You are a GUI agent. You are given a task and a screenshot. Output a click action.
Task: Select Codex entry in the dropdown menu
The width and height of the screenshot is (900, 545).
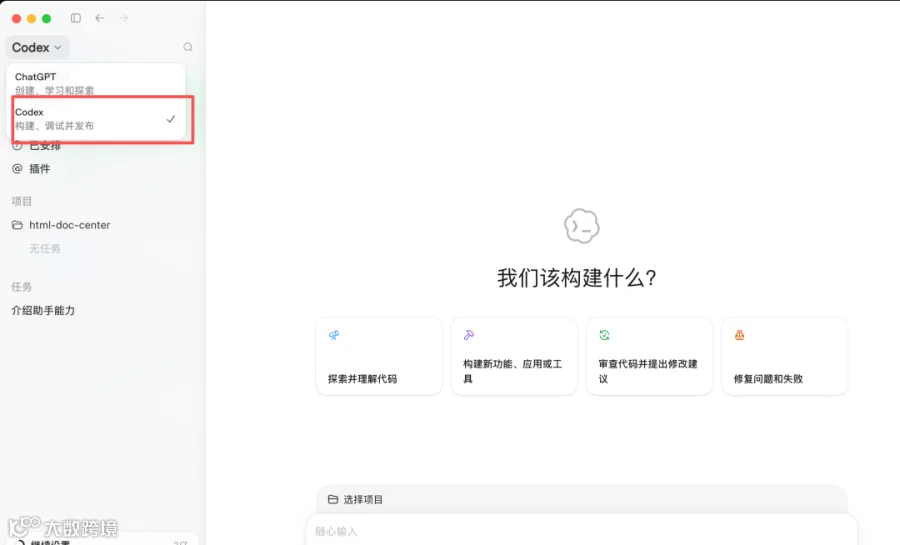[96, 119]
